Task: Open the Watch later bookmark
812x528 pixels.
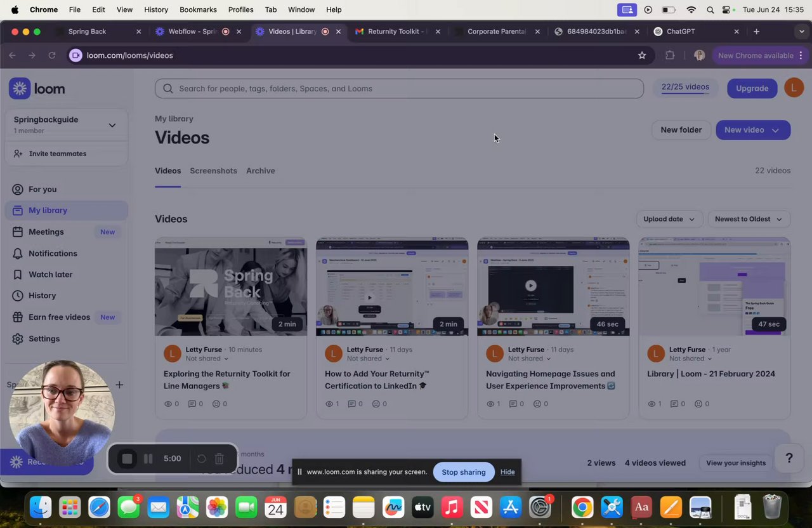Action: coord(50,274)
